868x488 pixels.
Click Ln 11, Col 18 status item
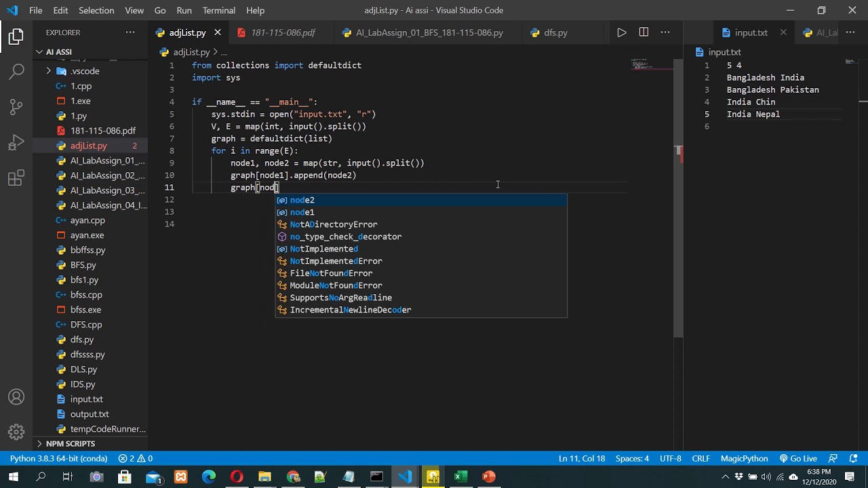tap(582, 459)
